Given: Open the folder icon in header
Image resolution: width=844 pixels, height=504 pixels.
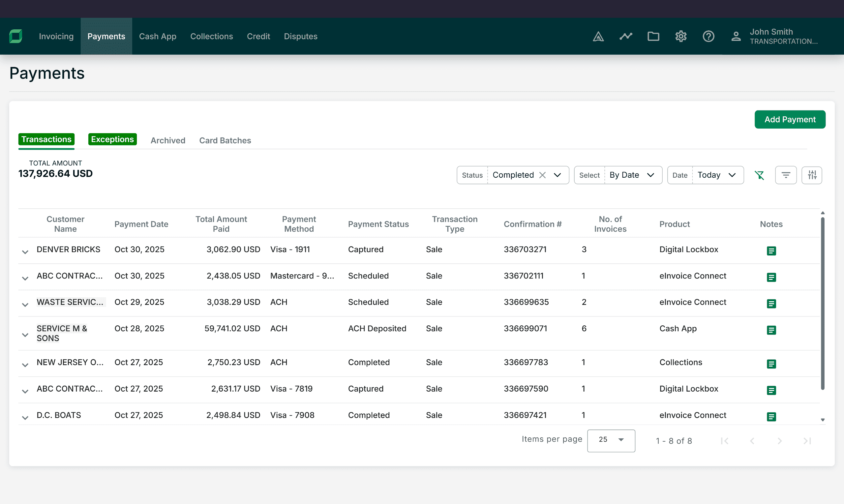Looking at the screenshot, I should point(653,36).
